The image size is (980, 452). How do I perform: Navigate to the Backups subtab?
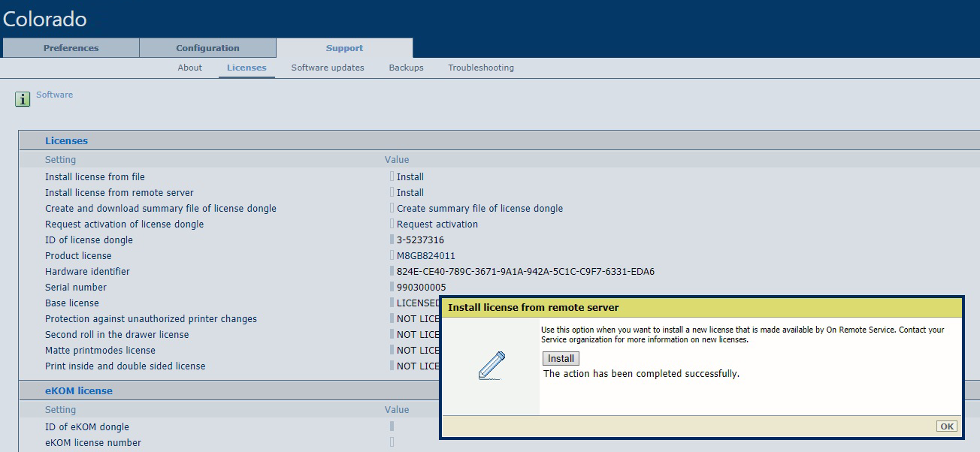406,68
